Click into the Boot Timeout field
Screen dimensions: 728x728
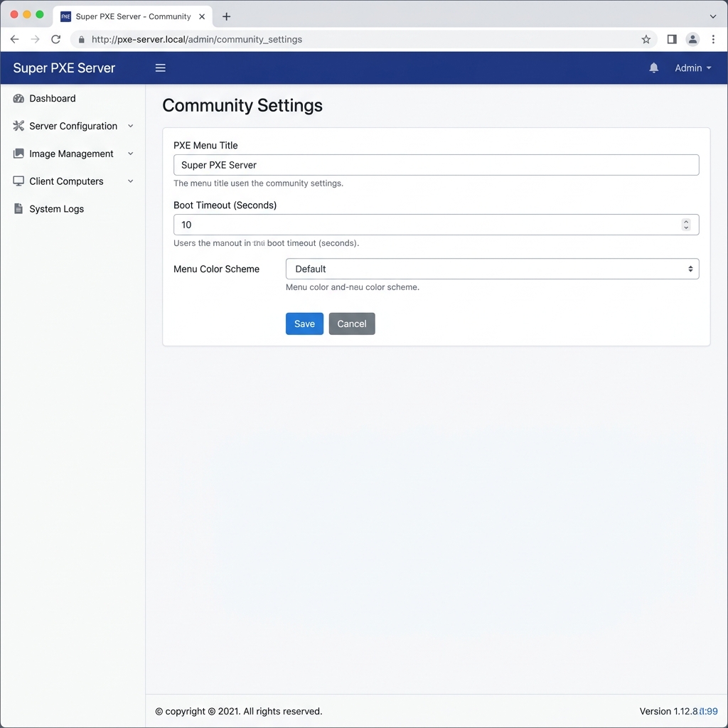click(x=436, y=225)
